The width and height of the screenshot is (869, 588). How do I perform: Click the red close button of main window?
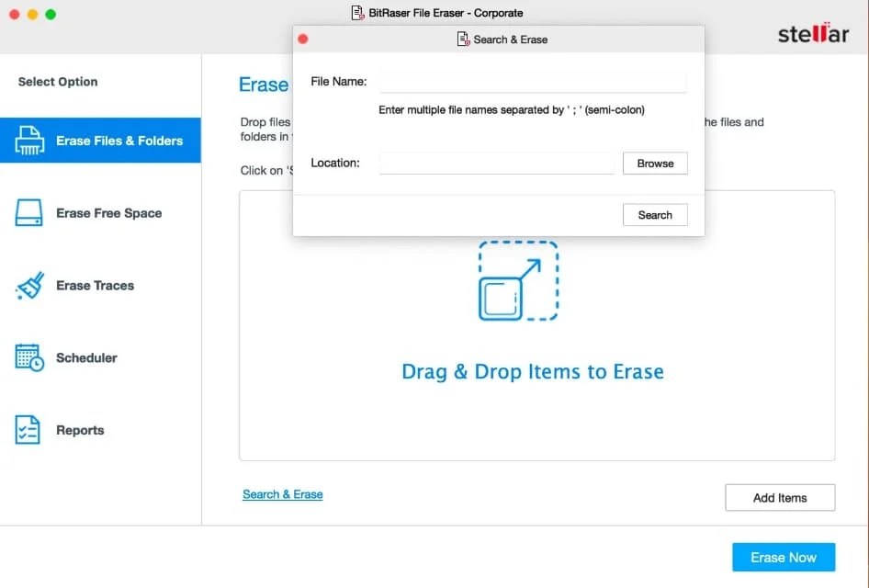point(15,15)
